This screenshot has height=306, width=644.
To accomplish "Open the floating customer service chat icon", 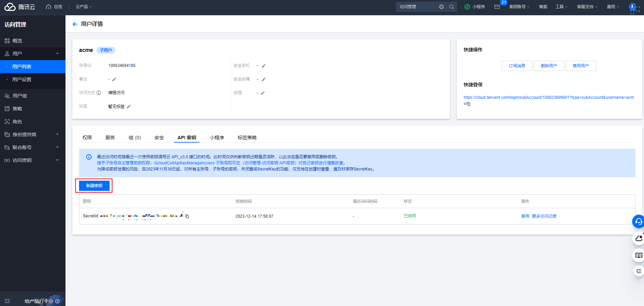I will click(x=638, y=221).
